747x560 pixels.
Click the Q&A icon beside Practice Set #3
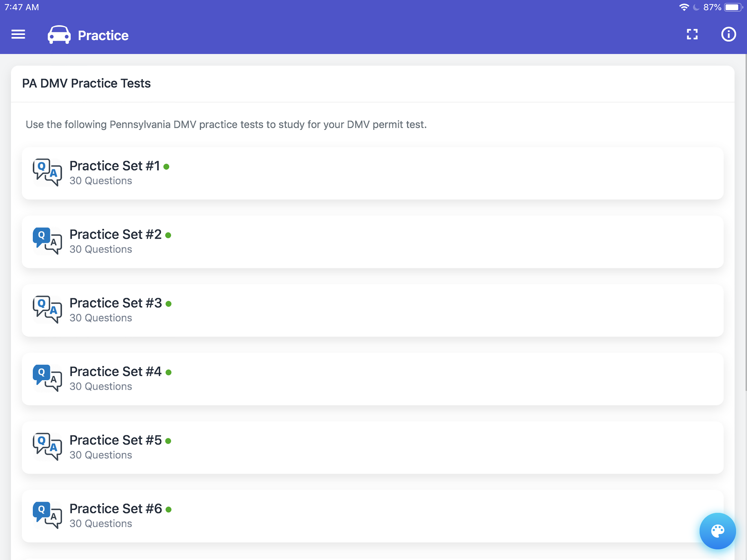click(47, 310)
